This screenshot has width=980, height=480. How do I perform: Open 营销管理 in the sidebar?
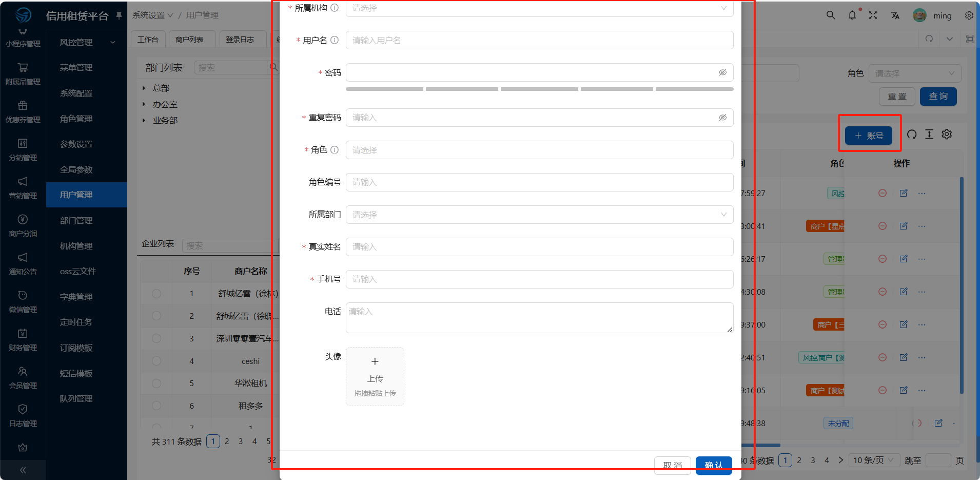tap(23, 188)
